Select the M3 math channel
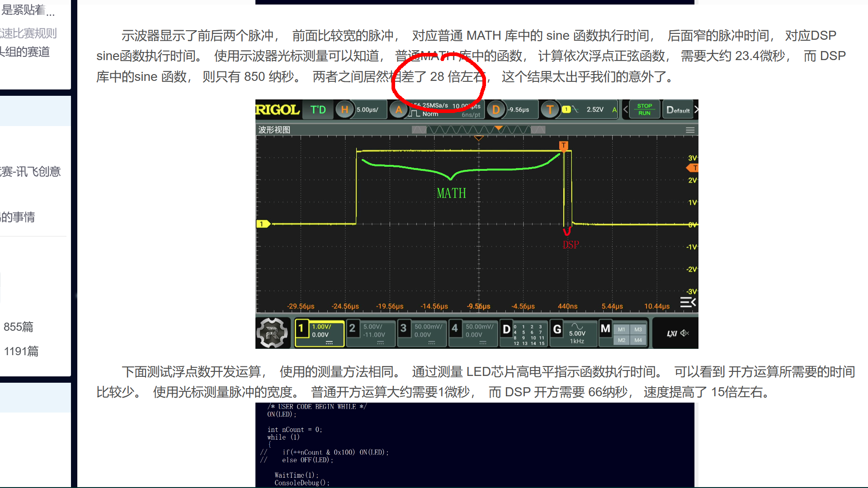This screenshot has height=488, width=868. tap(638, 329)
